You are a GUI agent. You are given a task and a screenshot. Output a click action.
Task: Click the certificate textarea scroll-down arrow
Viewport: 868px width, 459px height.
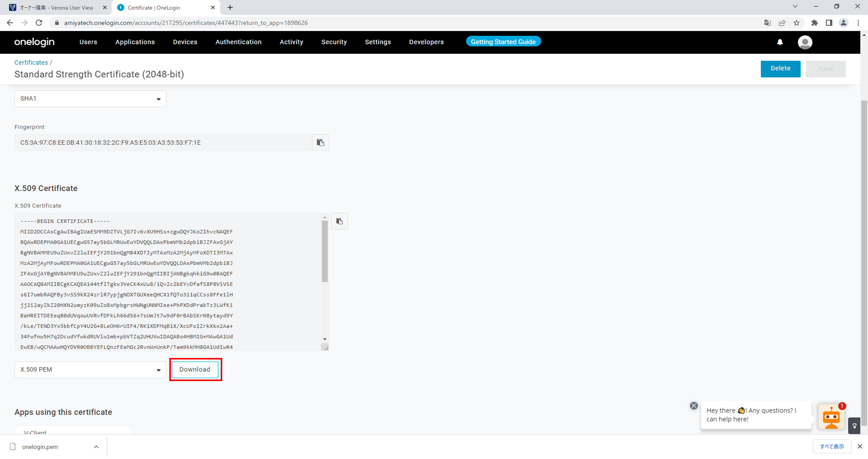point(325,339)
